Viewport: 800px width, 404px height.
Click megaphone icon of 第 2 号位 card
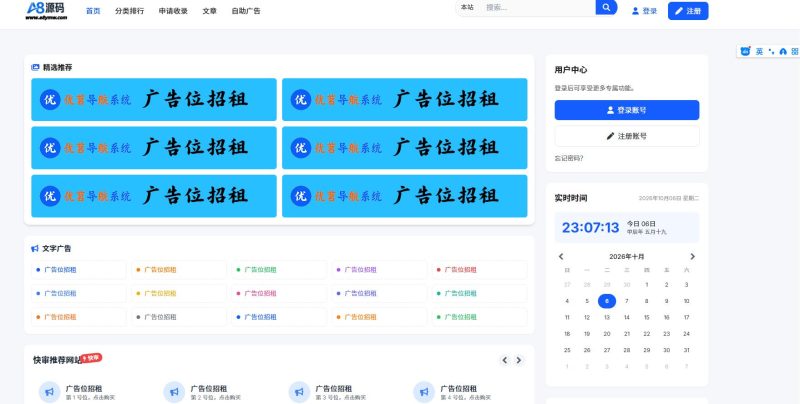point(174,392)
